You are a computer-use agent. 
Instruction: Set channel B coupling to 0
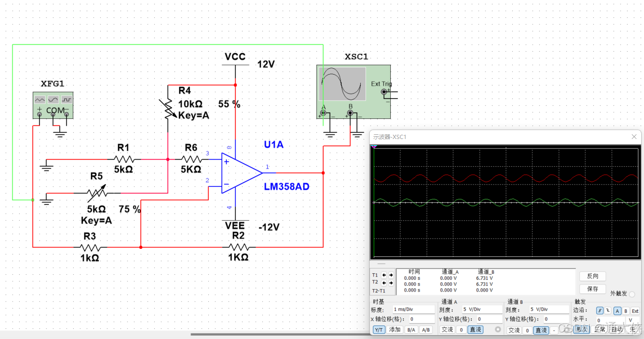pyautogui.click(x=528, y=331)
